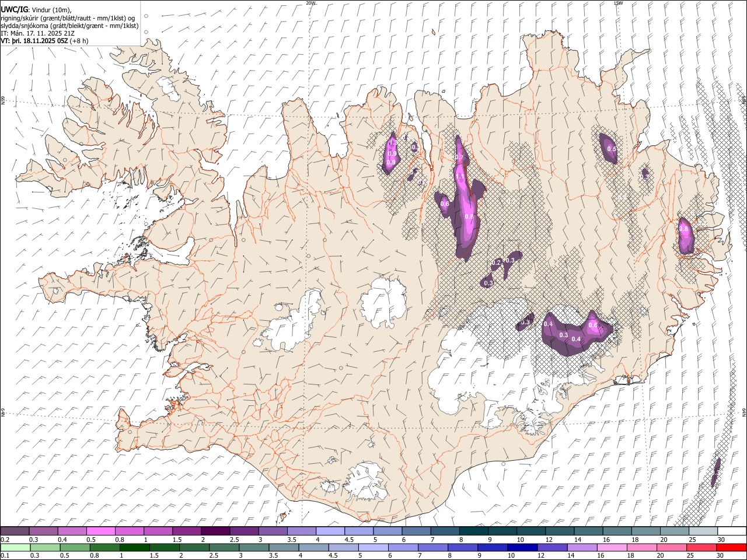Select the light pink 16 mm rain legend swatch
The image size is (747, 560).
(x=612, y=547)
